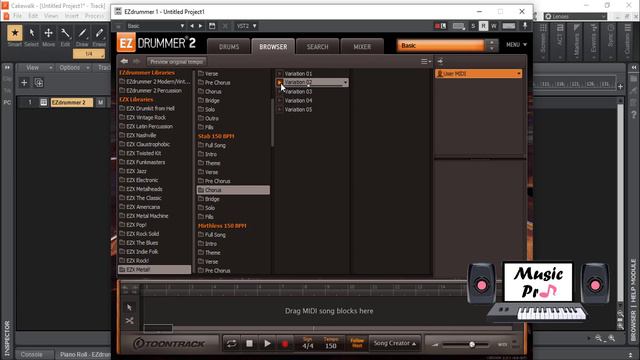This screenshot has width=640, height=360.
Task: Switch to the DRUMS tab
Action: click(229, 47)
